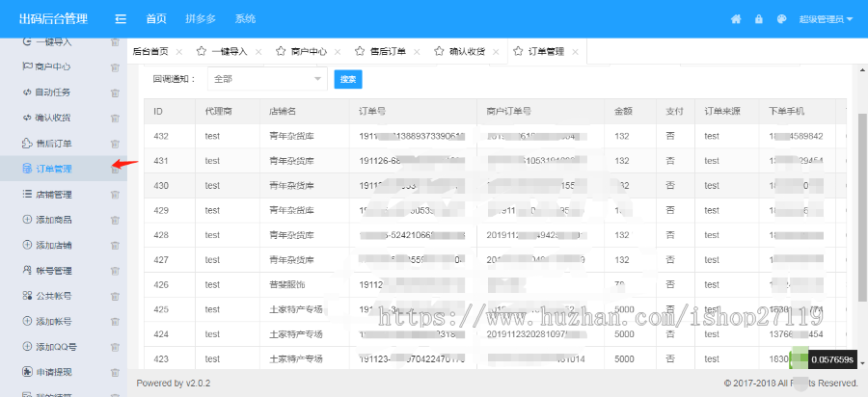Click the lock screen icon
This screenshot has height=397, width=868.
[758, 19]
